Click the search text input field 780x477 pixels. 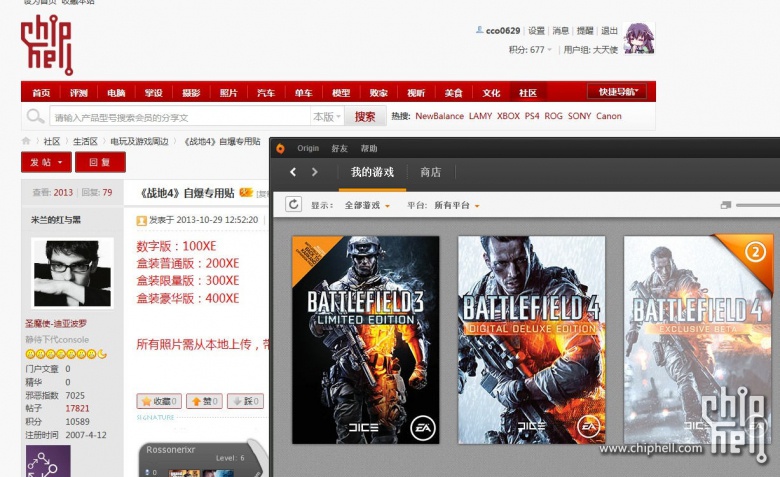coord(180,117)
